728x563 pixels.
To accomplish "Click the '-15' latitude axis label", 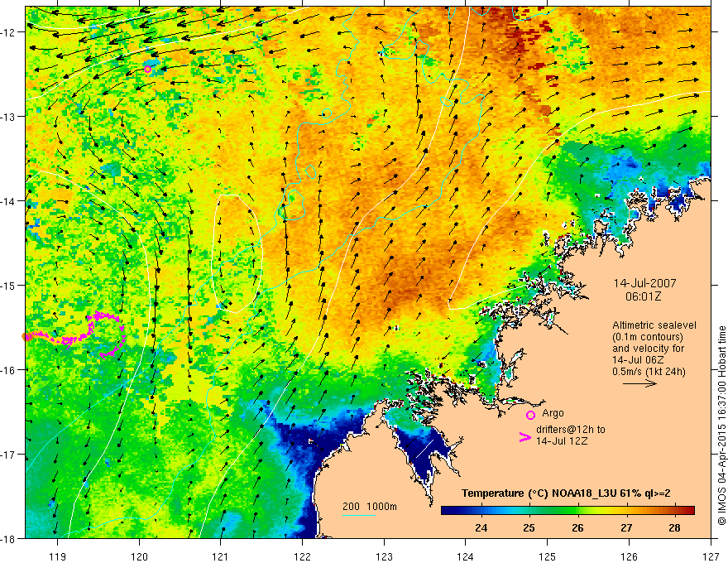I will click(8, 285).
